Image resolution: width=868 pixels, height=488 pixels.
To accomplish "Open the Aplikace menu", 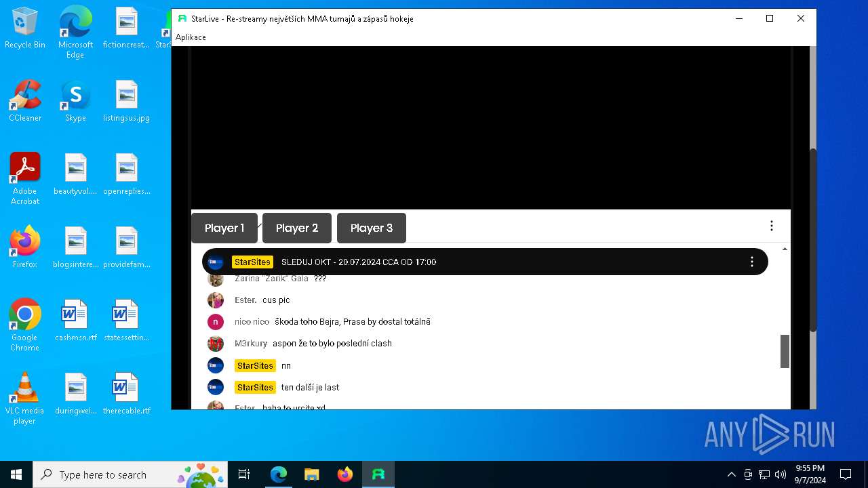I will click(x=191, y=37).
